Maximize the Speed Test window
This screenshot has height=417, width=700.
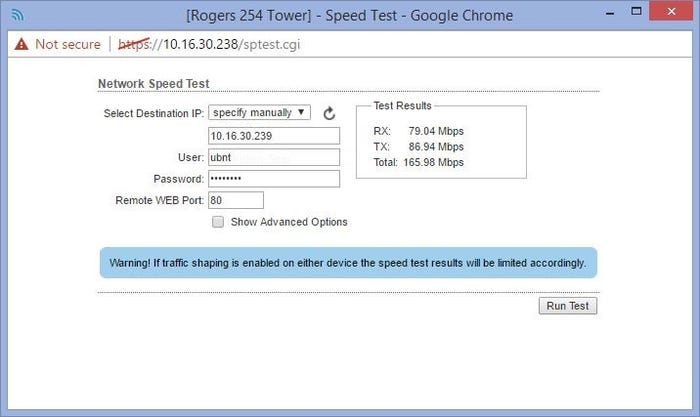621,14
